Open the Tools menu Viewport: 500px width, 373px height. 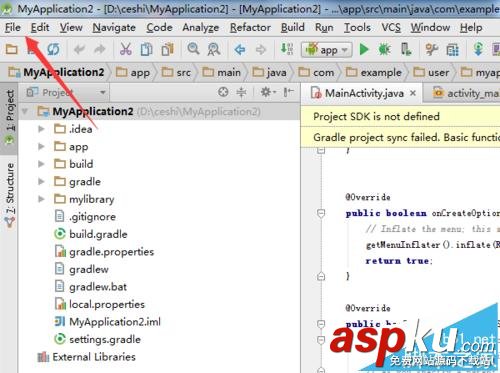[357, 27]
